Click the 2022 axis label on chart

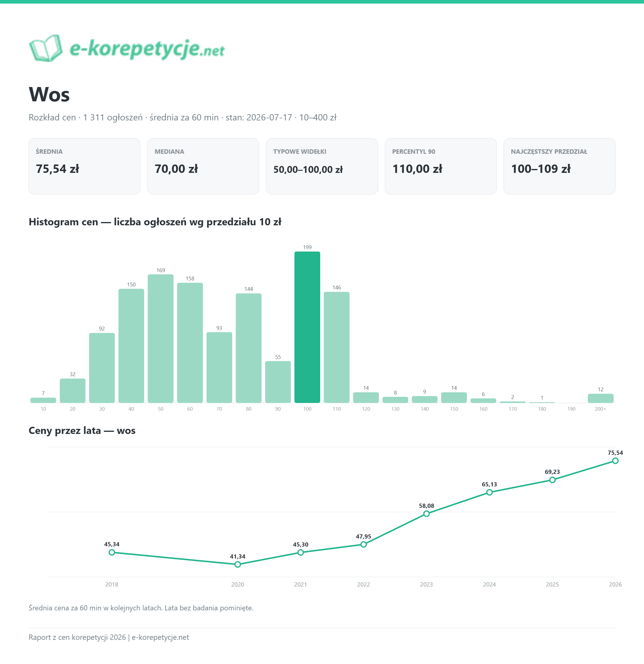(x=363, y=584)
